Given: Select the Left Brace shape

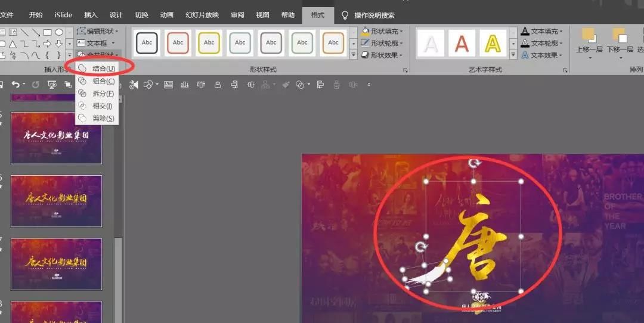Looking at the screenshot, I should pyautogui.click(x=47, y=55).
